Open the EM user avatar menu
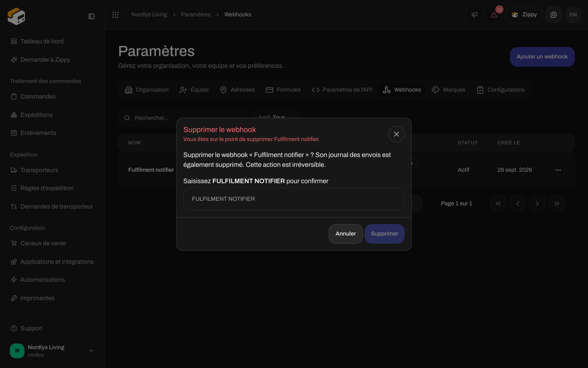Screen dimensions: 588x368 point(573,15)
